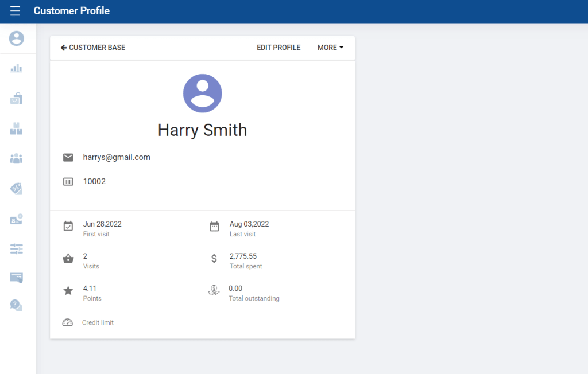This screenshot has width=588, height=374.
Task: Click the envelope email icon
Action: click(x=68, y=157)
